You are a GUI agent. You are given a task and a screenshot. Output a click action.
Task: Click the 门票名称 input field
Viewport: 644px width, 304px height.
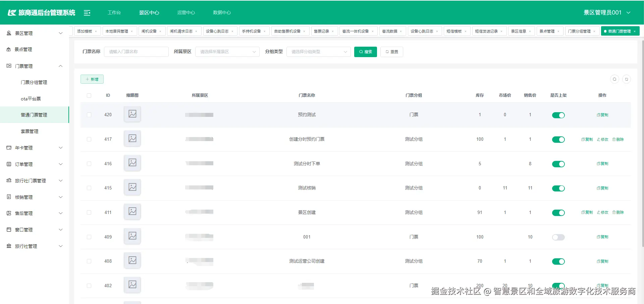pos(136,52)
